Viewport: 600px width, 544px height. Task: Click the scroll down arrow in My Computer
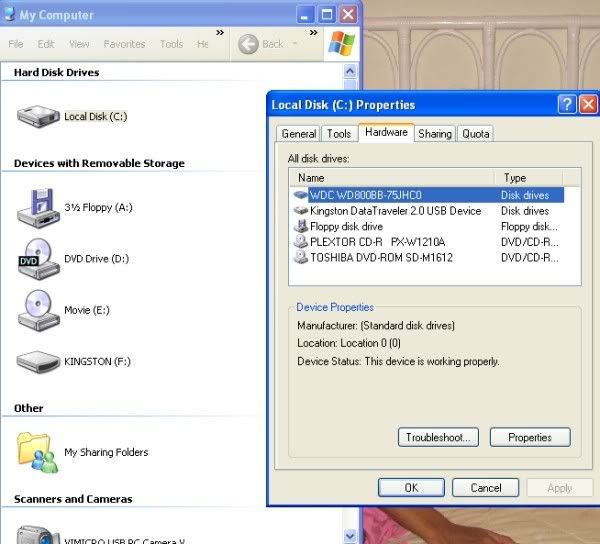coord(350,535)
